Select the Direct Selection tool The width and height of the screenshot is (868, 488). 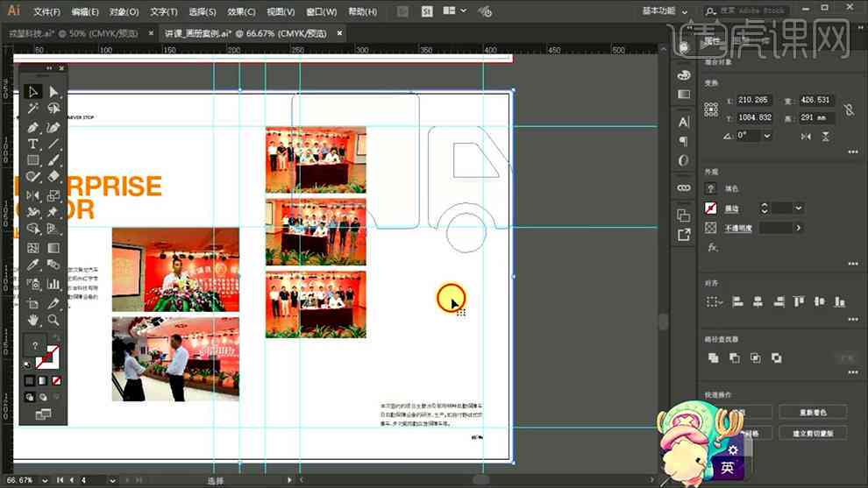coord(53,91)
